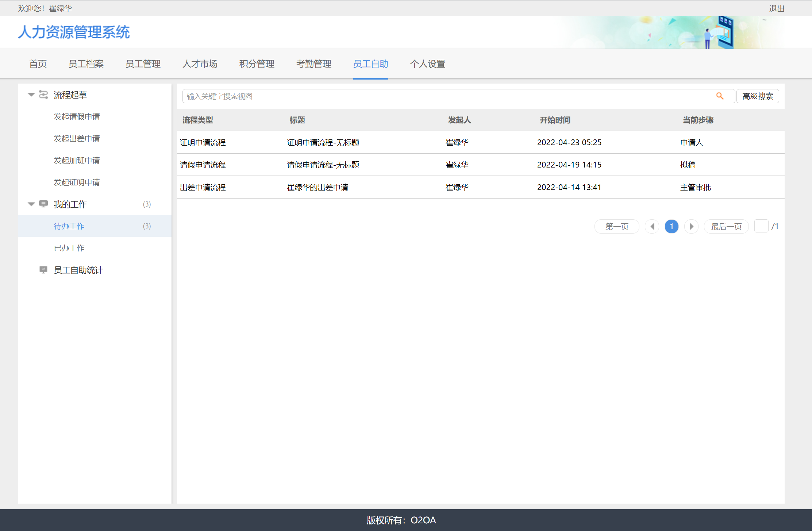This screenshot has height=531, width=812.
Task: Switch to the 员工档案 tab
Action: [86, 64]
